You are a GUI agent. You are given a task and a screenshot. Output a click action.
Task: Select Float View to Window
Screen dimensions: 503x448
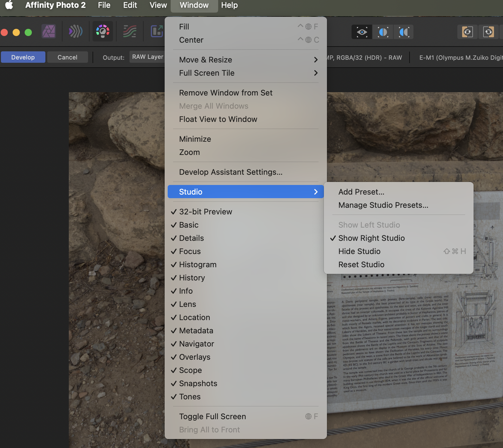point(245,119)
